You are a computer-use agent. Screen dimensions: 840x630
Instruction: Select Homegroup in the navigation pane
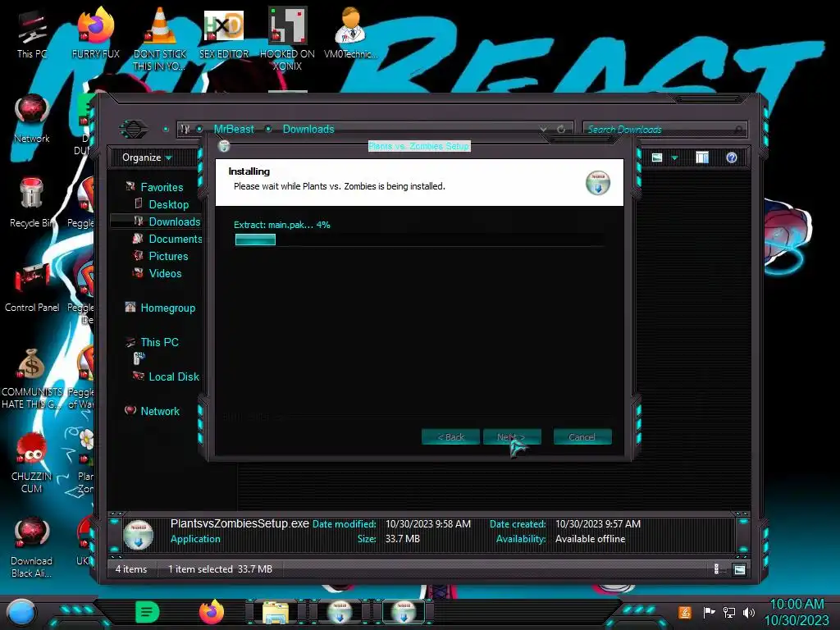point(167,308)
